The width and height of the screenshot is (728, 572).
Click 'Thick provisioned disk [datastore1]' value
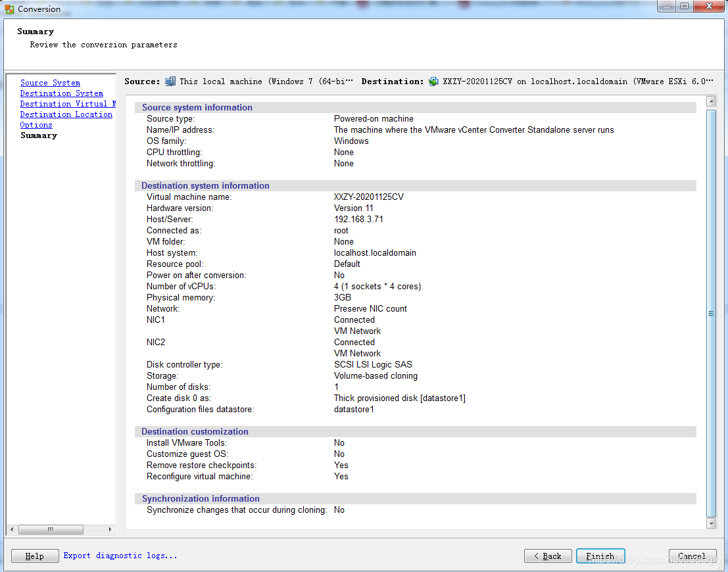[x=400, y=398]
